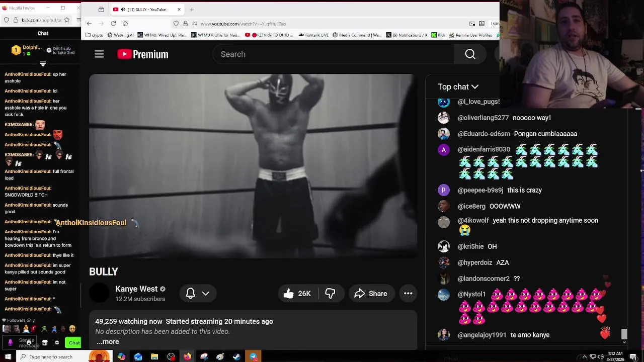The image size is (644, 362).
Task: Expand the description with ...more
Action: point(108,341)
